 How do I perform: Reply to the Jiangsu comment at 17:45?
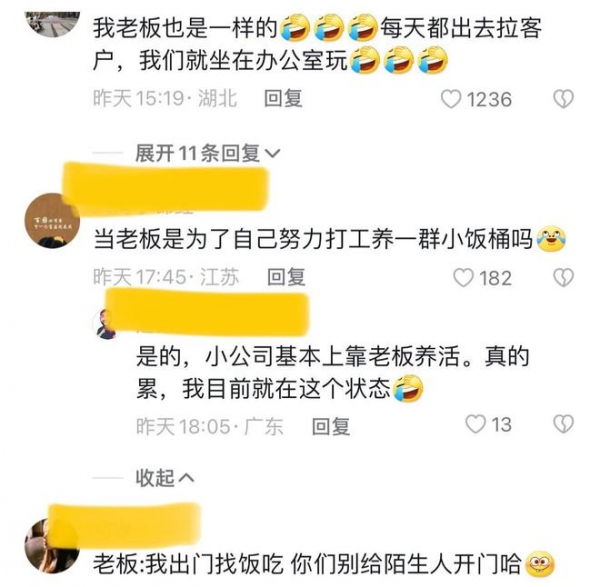pos(286,277)
